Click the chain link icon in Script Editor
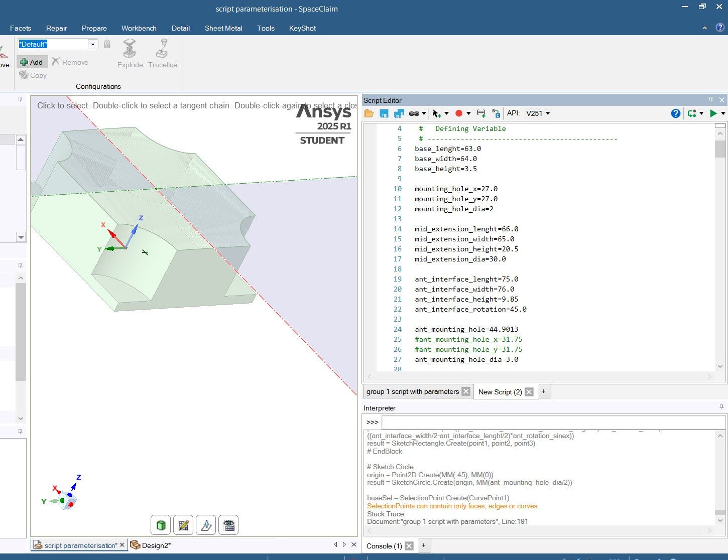Image resolution: width=728 pixels, height=560 pixels. click(x=414, y=113)
